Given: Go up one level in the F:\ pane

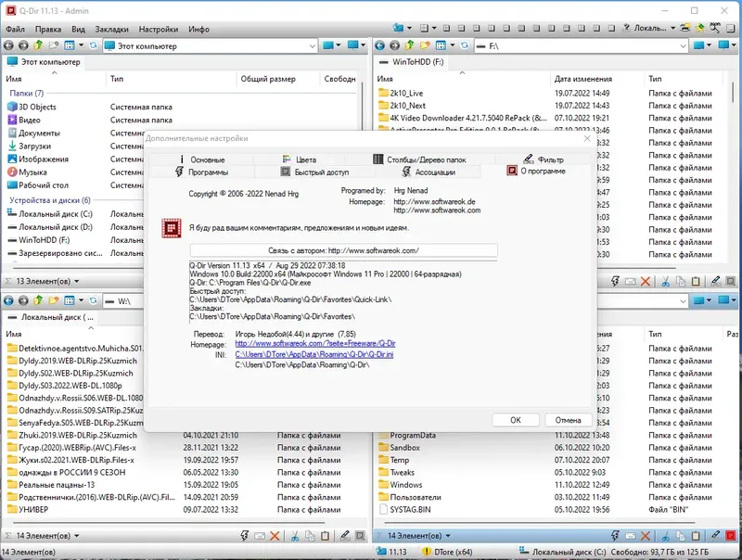Looking at the screenshot, I should [x=410, y=45].
